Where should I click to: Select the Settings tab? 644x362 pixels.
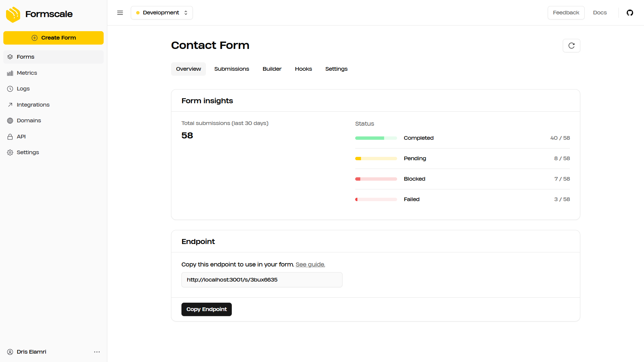(336, 69)
